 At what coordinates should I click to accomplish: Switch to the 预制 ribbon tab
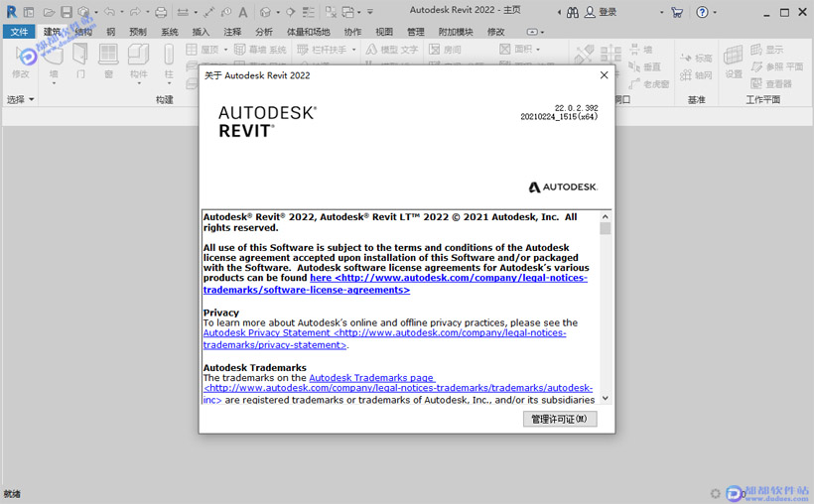[138, 32]
